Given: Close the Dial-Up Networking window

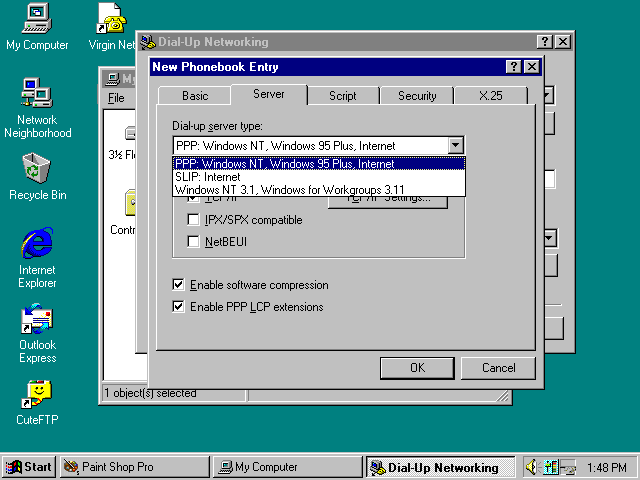Looking at the screenshot, I should tap(563, 42).
